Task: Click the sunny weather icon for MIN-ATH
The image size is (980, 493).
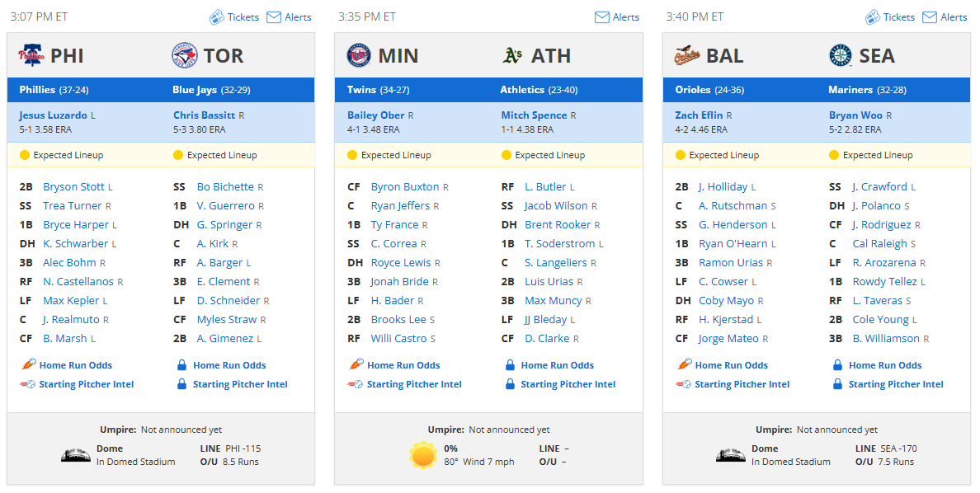Action: pyautogui.click(x=423, y=455)
